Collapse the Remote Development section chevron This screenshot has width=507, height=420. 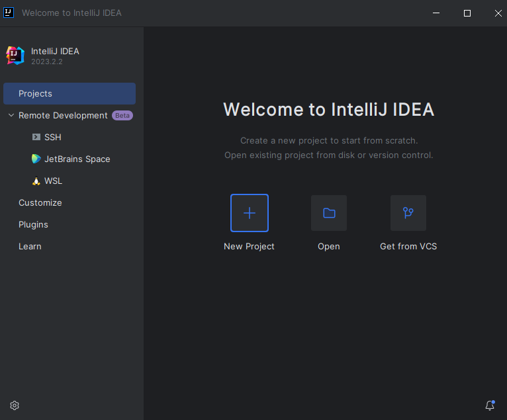click(11, 115)
